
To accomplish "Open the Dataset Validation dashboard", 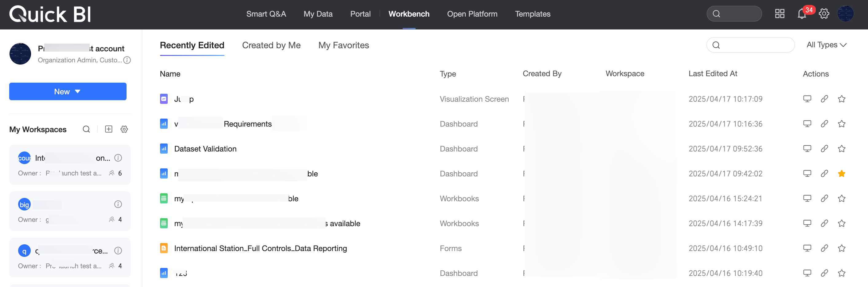I will click(x=205, y=149).
